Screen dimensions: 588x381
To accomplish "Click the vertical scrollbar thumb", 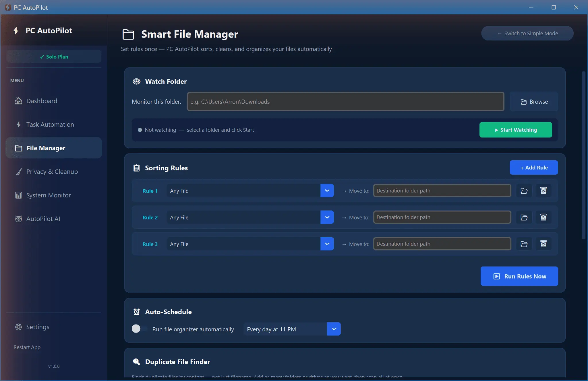I will pos(583,155).
